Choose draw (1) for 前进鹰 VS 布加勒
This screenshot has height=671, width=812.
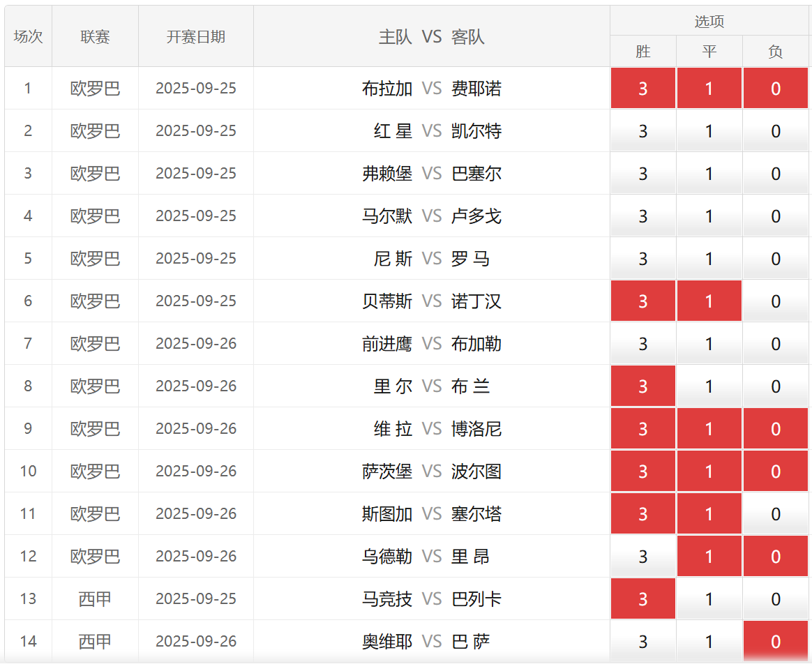709,344
